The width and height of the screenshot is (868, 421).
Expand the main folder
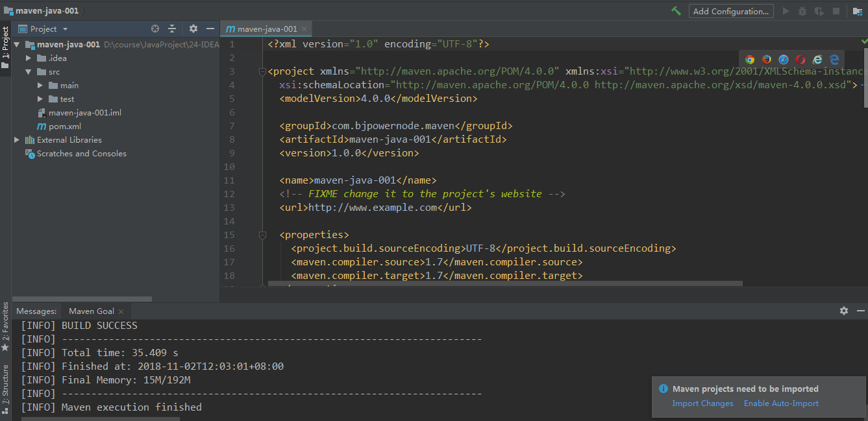[x=40, y=86]
